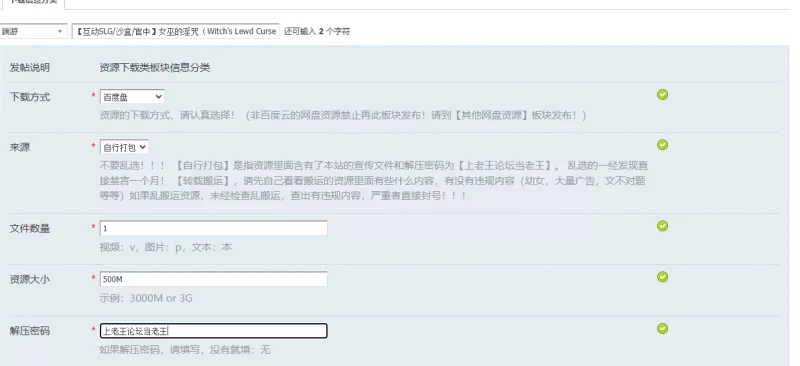Viewport: 800px width, 366px height.
Task: Click the 资源下载类板块信息分类 text
Action: point(155,68)
